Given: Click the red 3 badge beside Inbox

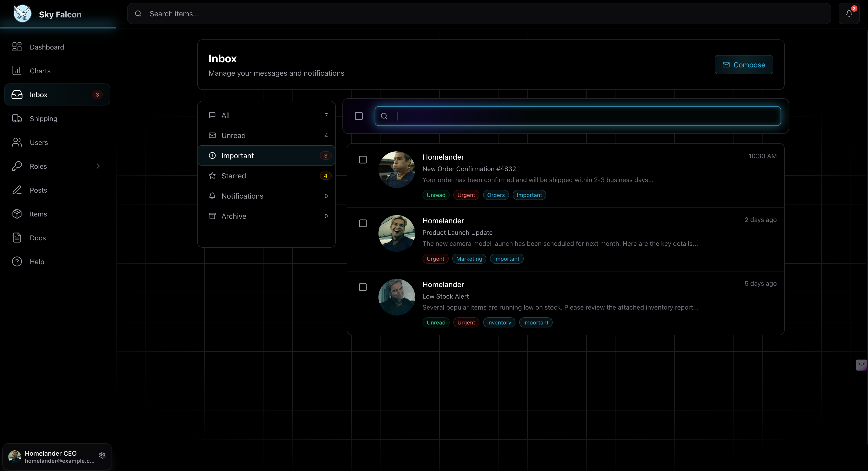Looking at the screenshot, I should [97, 95].
